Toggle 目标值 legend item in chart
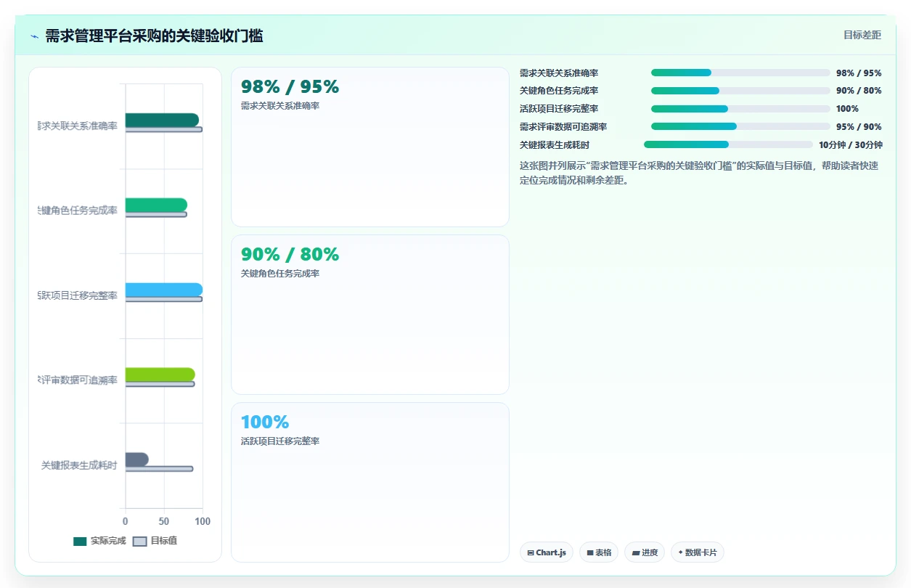 (155, 541)
